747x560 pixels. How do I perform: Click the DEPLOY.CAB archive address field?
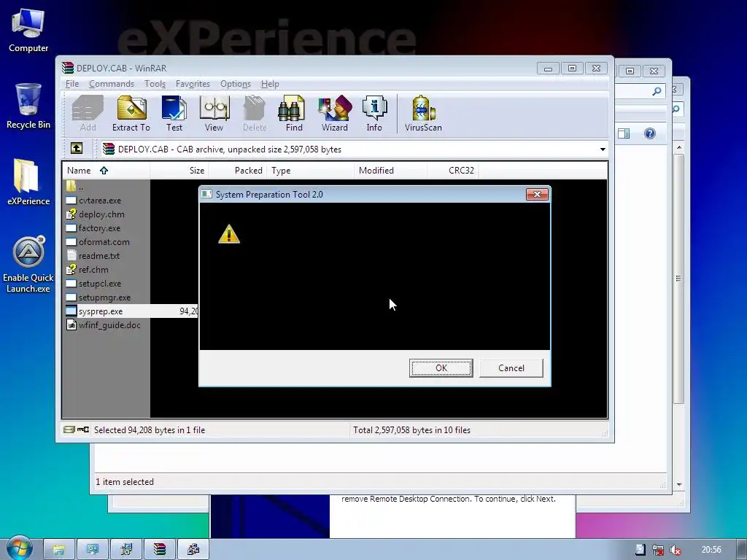tap(354, 149)
